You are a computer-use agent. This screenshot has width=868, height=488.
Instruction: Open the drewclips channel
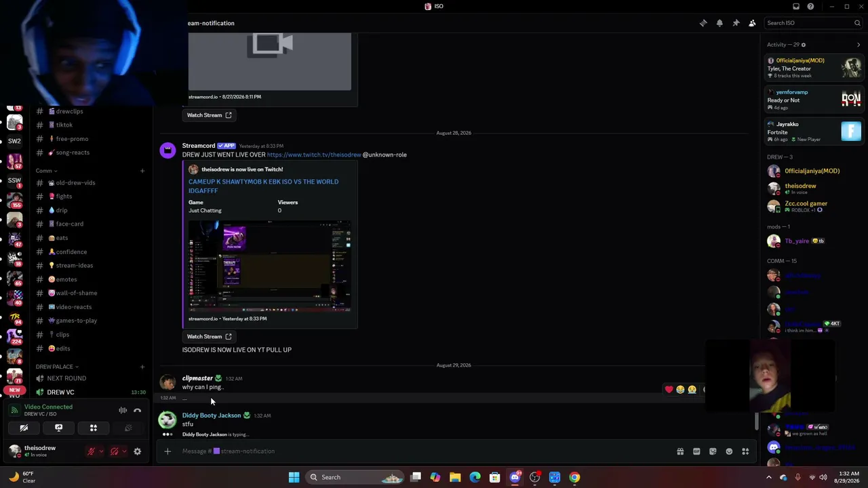tap(69, 111)
